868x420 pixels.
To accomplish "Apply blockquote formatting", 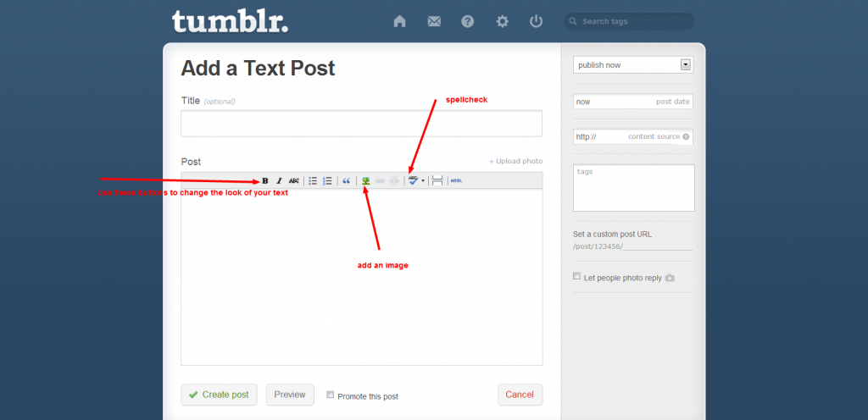I will (x=347, y=180).
